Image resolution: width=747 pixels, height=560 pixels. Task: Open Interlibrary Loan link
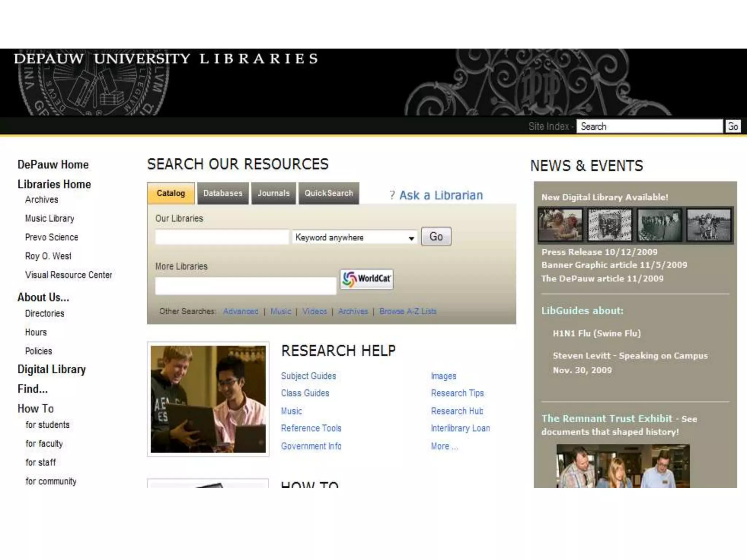tap(460, 428)
